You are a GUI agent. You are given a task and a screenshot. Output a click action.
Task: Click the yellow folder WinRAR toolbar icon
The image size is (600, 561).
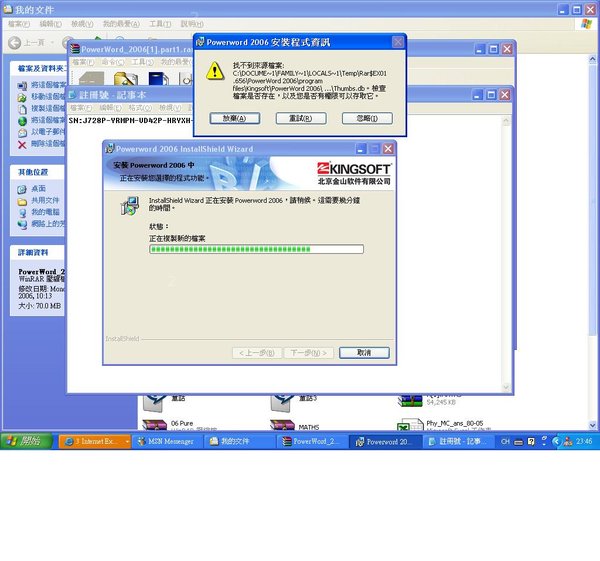click(126, 78)
